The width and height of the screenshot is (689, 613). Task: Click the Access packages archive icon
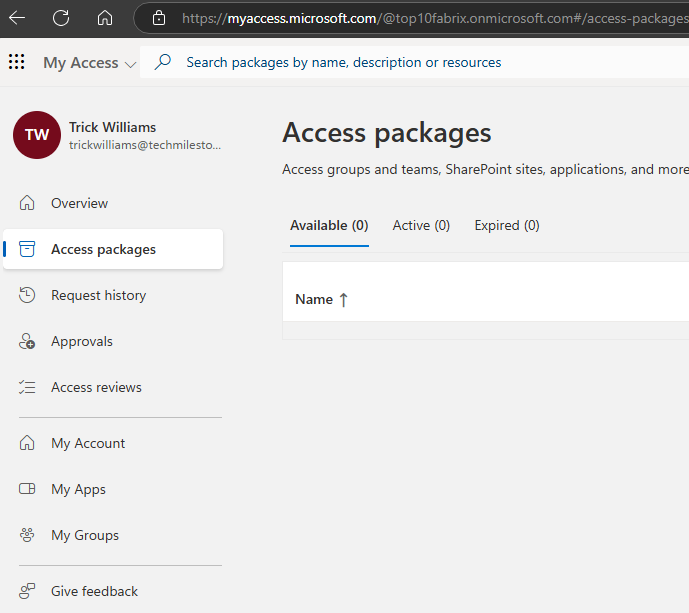(28, 249)
